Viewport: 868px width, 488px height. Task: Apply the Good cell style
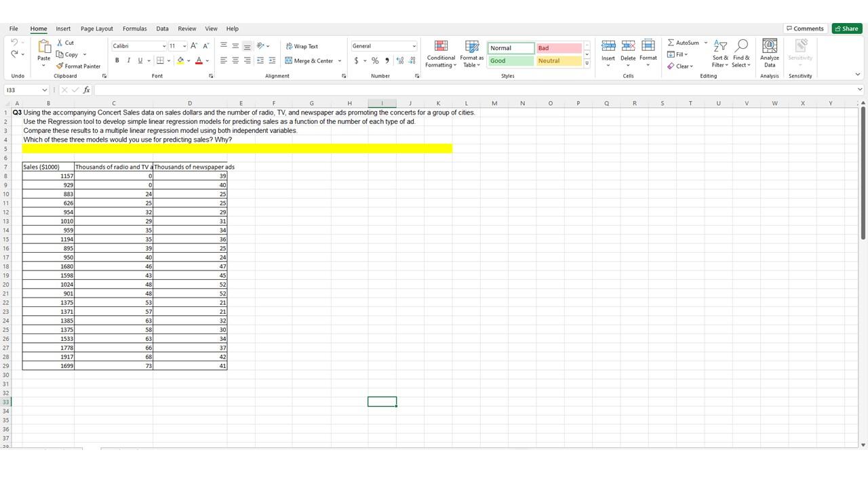pos(511,61)
